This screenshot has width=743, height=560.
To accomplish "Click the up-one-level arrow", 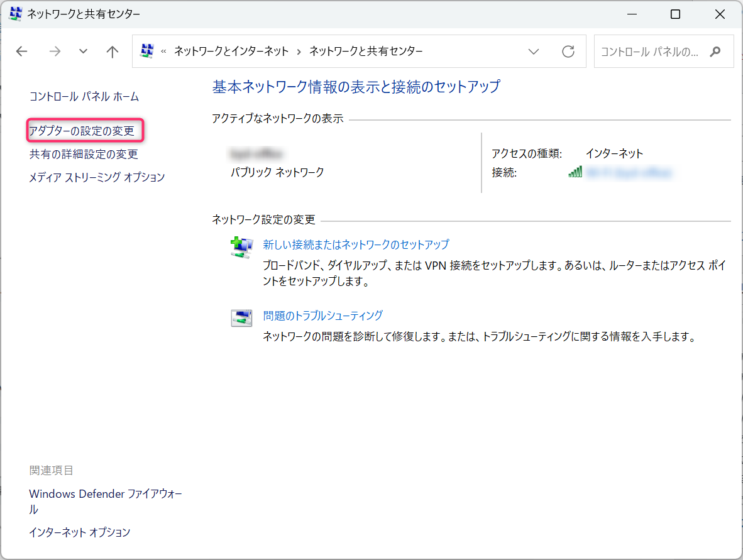I will click(112, 51).
